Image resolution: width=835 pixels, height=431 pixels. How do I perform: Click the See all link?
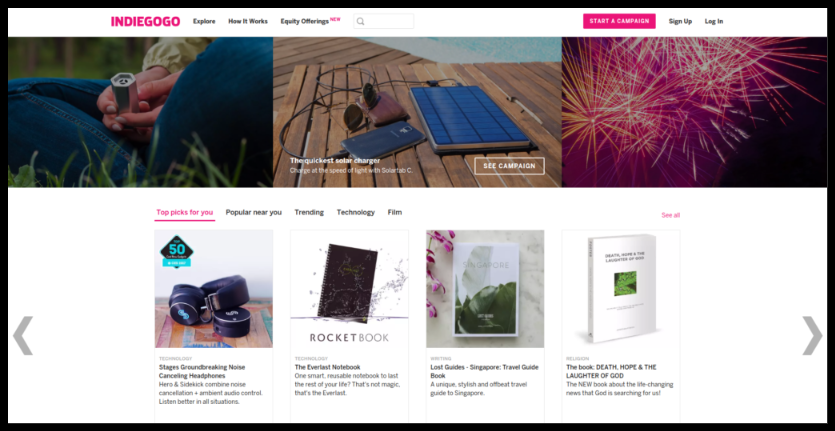(670, 215)
